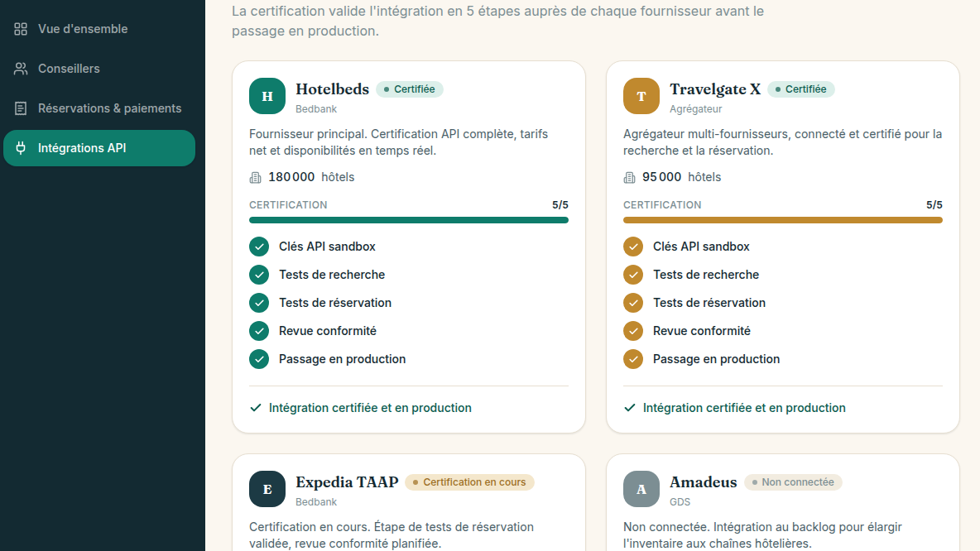
Task: Click the Vue d'ensemble grid icon
Action: [21, 29]
